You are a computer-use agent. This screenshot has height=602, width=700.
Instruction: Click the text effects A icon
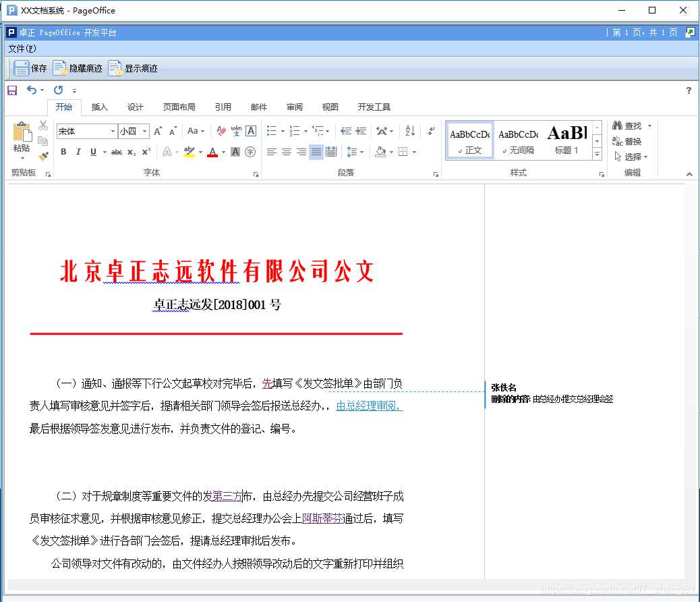(x=167, y=152)
